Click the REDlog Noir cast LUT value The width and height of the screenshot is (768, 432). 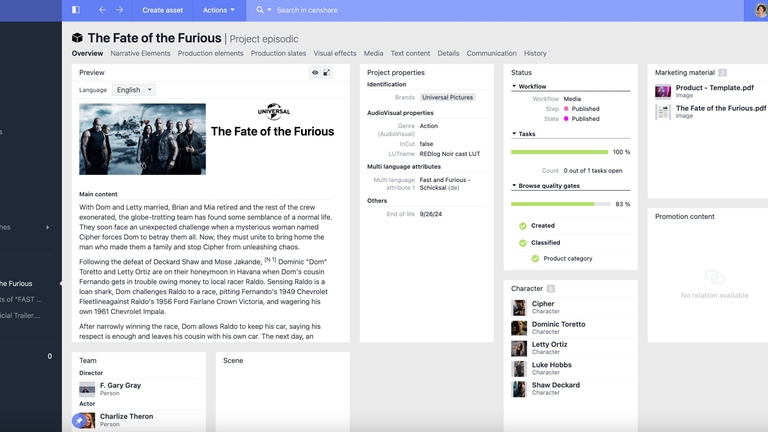pyautogui.click(x=450, y=154)
